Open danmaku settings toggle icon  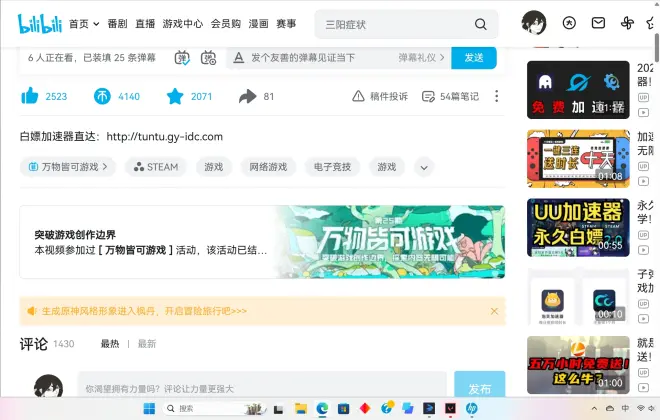point(208,58)
